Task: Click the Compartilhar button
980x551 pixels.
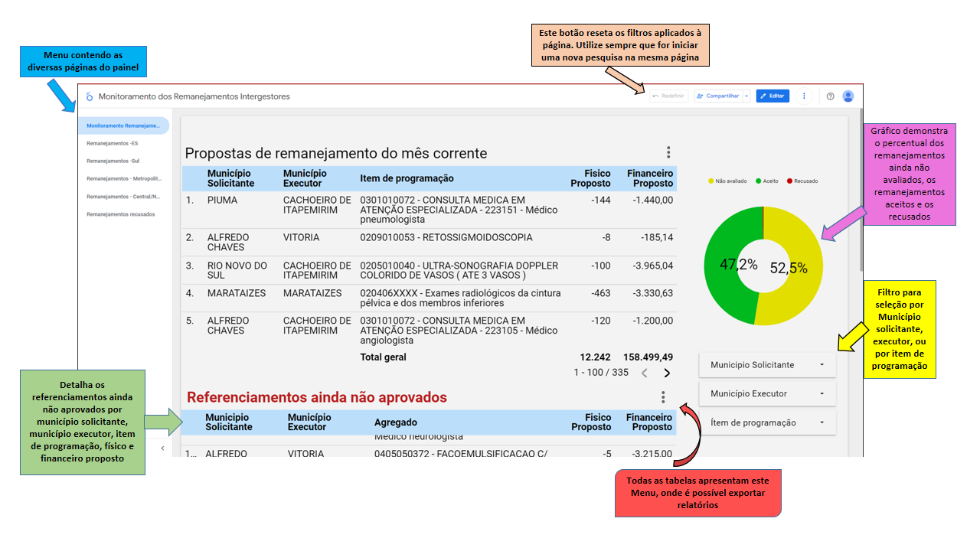Action: (x=718, y=96)
